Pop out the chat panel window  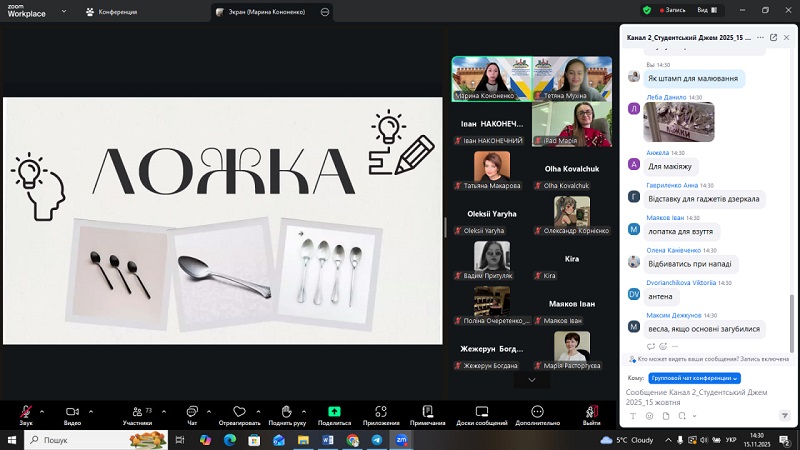coord(773,37)
